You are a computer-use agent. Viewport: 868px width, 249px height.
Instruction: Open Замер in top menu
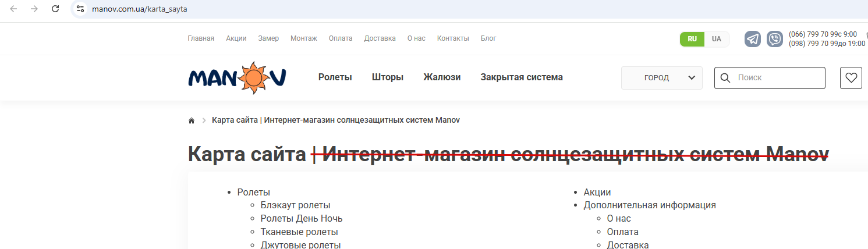tap(268, 38)
